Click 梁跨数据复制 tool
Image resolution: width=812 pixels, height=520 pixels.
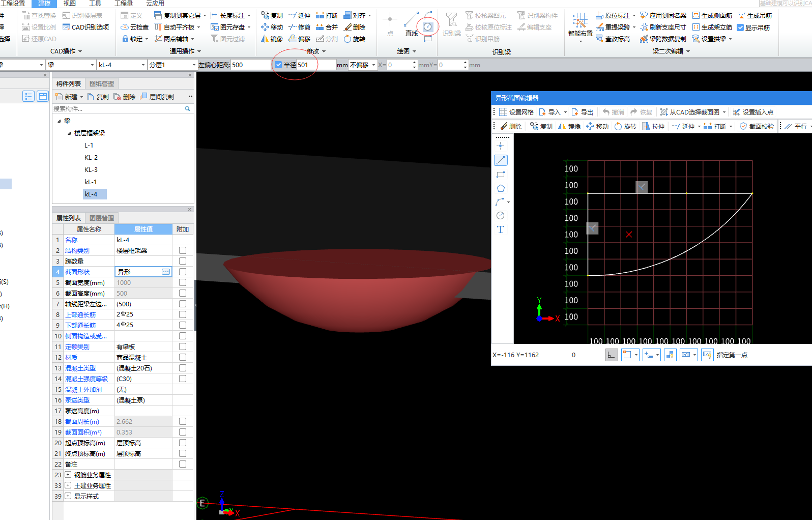pos(663,39)
